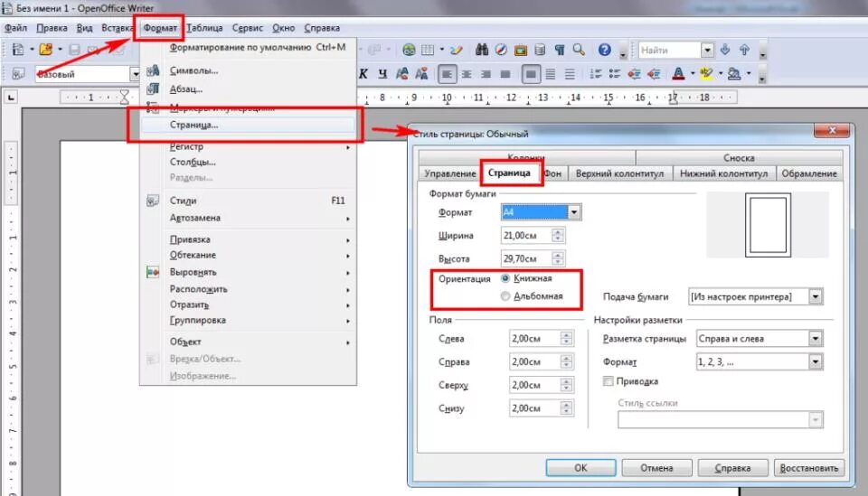Open the background color dropdown arrow
The height and width of the screenshot is (496, 868).
point(749,73)
